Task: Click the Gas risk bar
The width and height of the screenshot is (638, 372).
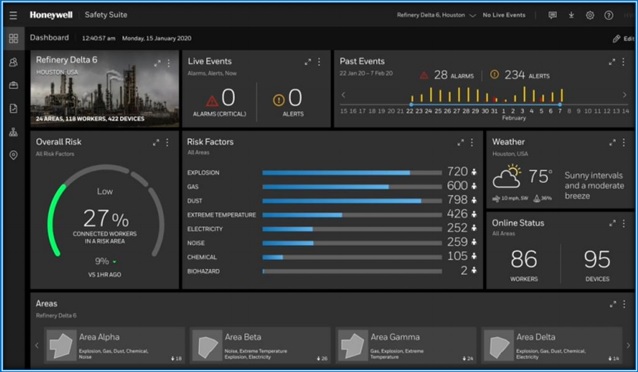Action: [352, 187]
